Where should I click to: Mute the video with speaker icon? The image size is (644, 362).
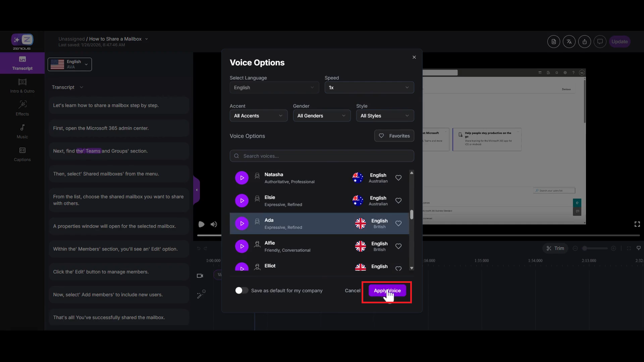[214, 224]
